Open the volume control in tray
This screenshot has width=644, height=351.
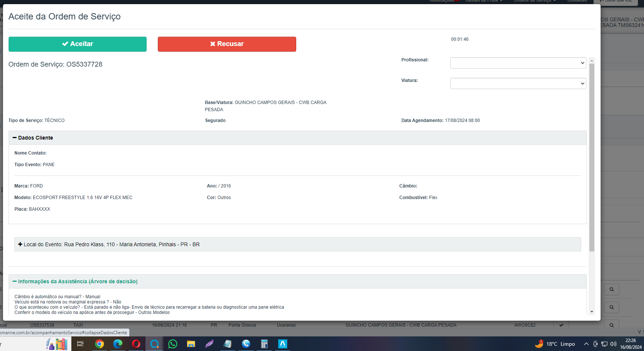pos(613,344)
